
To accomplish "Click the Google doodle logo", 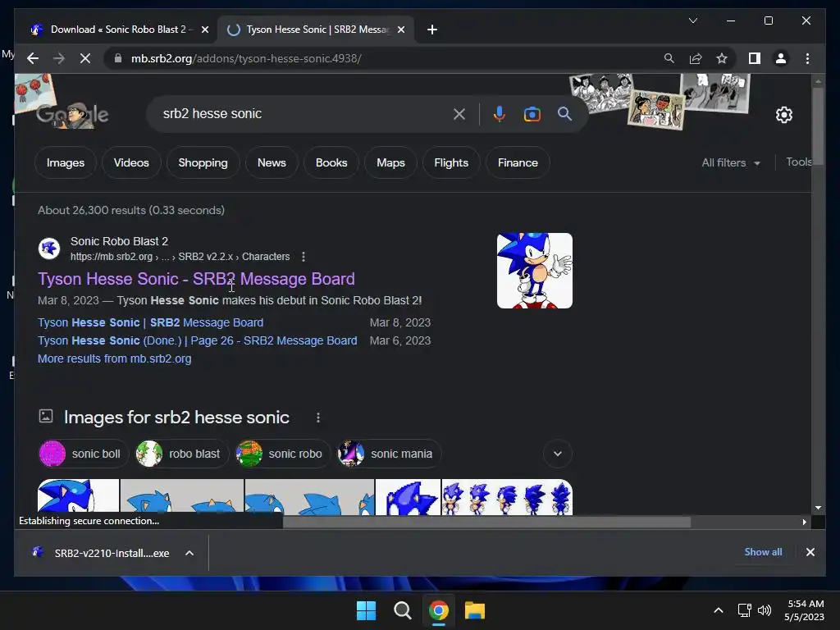I will pos(72,114).
